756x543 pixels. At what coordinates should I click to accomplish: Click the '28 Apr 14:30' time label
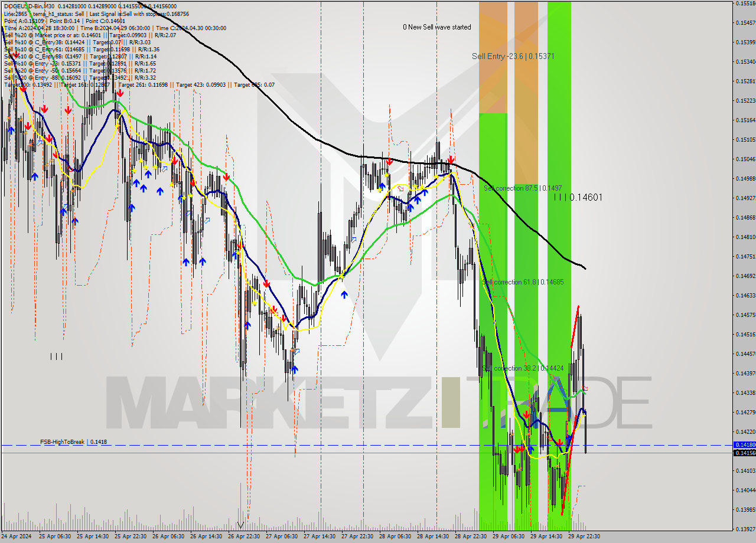pos(433,537)
